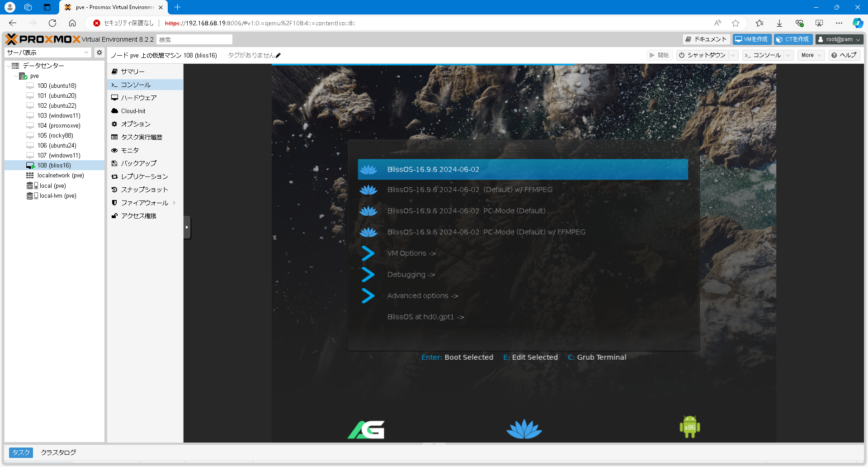Select VM 106 (ubuntu24)
The image size is (868, 467).
coord(57,145)
